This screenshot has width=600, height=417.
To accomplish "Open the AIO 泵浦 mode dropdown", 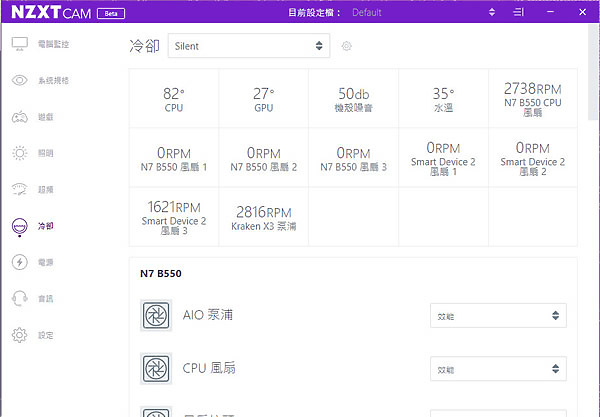I will 498,316.
